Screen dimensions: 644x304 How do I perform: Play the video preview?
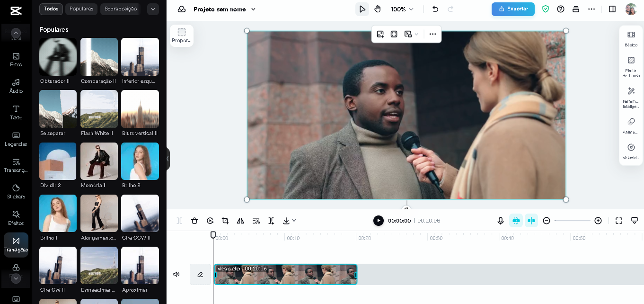[x=378, y=221]
